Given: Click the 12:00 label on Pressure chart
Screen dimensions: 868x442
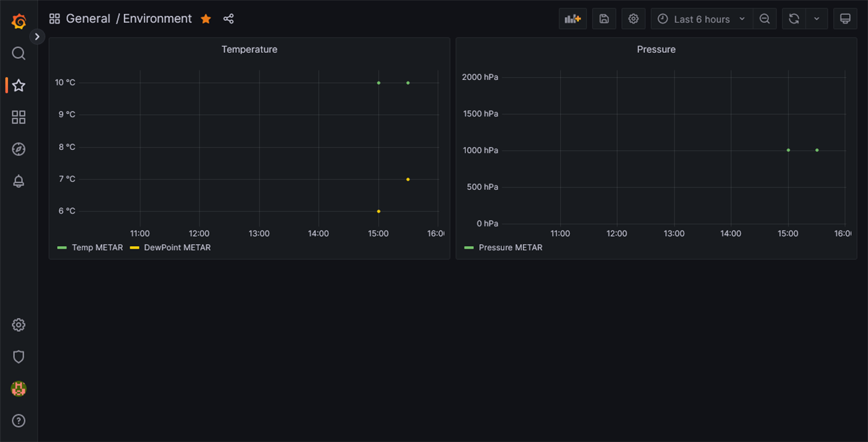Looking at the screenshot, I should pos(617,234).
